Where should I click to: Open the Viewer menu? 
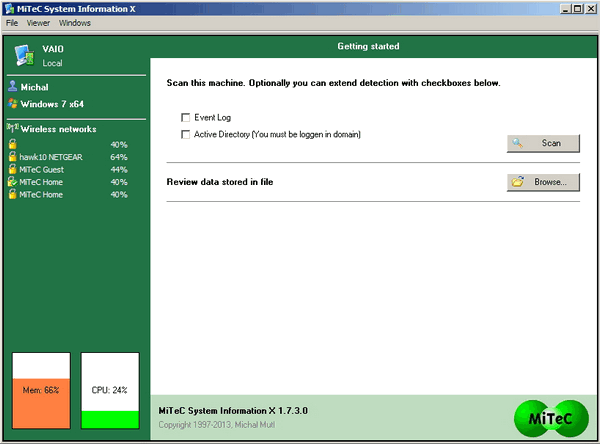coord(38,23)
